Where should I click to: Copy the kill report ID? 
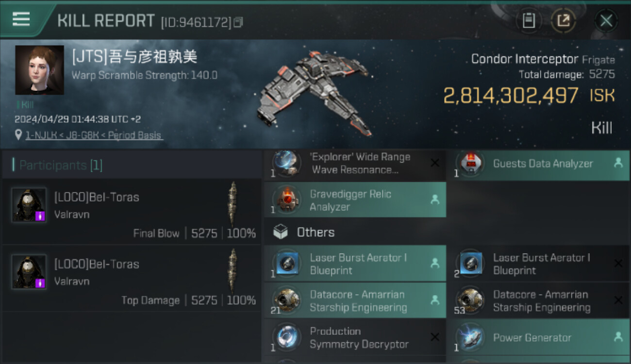tap(238, 22)
